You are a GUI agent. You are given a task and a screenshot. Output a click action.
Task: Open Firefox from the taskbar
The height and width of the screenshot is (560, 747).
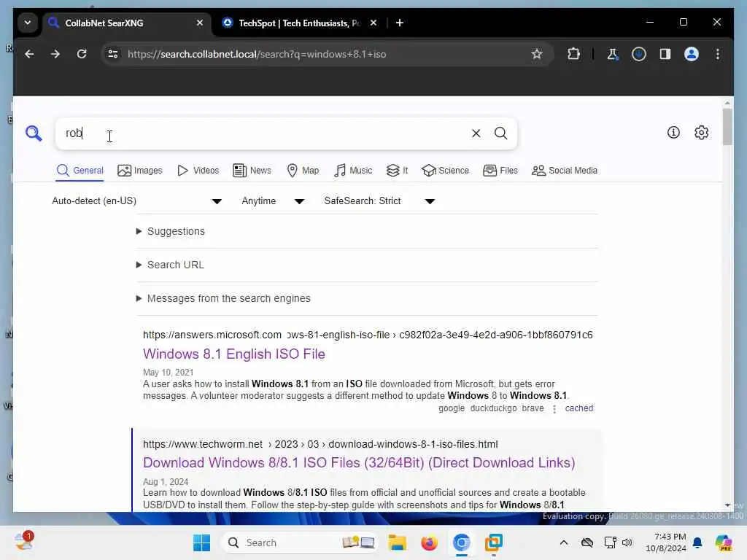[429, 542]
